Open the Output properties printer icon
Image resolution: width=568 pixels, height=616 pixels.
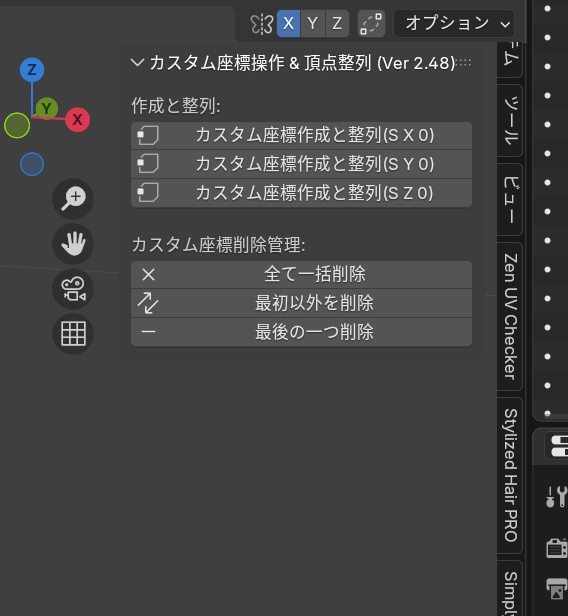557,589
